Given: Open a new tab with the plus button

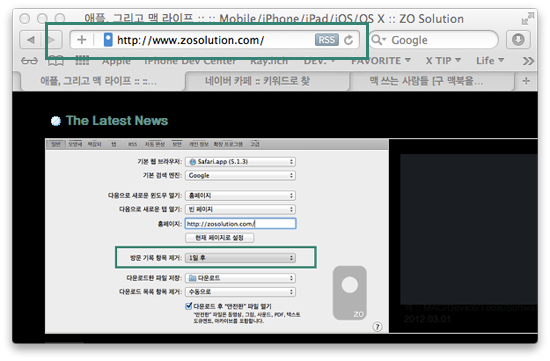Looking at the screenshot, I should [526, 81].
